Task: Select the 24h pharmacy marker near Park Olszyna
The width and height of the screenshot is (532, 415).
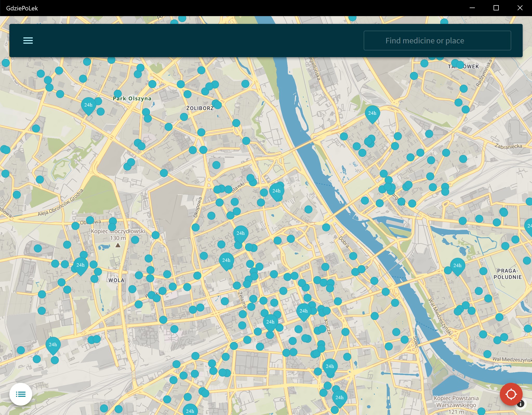Action: tap(88, 105)
